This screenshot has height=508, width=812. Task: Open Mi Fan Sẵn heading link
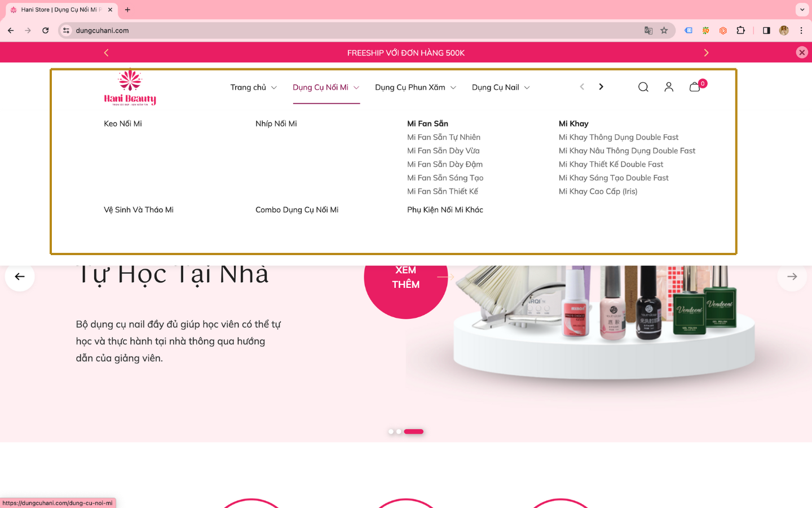point(427,124)
